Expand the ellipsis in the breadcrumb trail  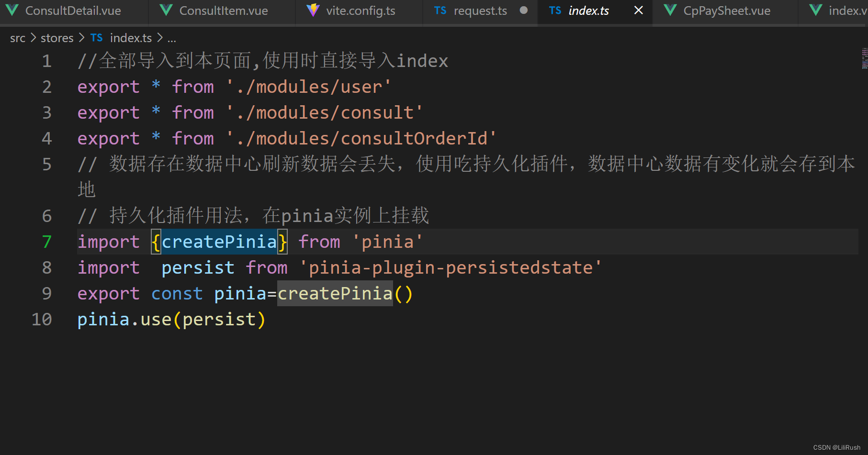(x=172, y=38)
